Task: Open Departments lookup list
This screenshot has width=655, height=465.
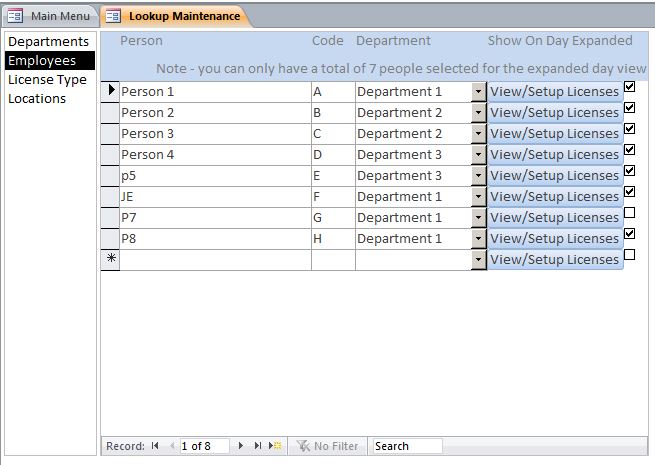Action: coord(49,42)
